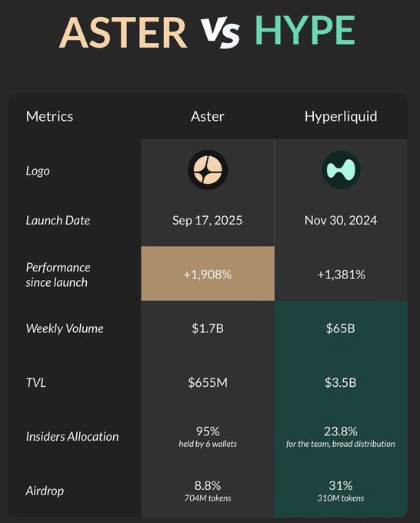Select the HYPE title text
This screenshot has width=420, height=523.
point(305,31)
